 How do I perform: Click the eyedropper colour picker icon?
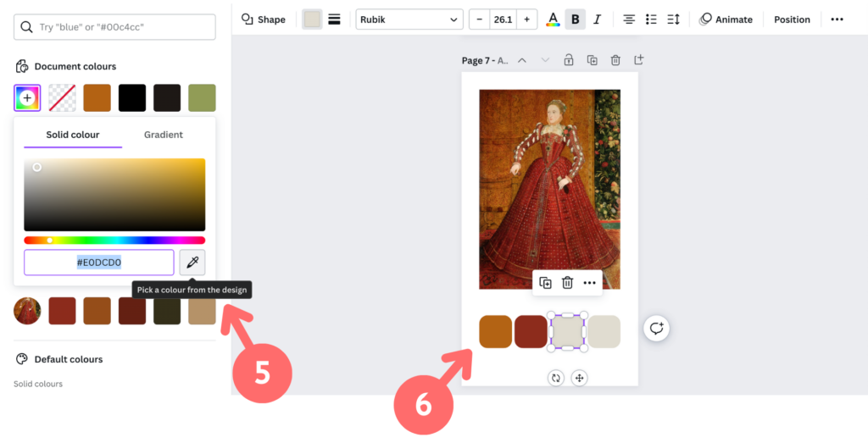coord(192,263)
